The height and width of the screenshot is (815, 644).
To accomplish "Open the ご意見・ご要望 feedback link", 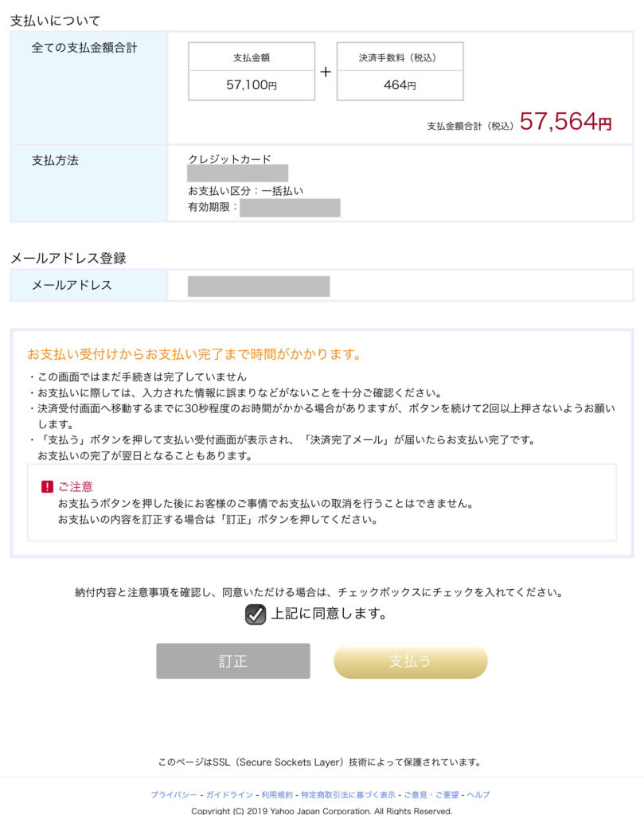I will point(431,795).
